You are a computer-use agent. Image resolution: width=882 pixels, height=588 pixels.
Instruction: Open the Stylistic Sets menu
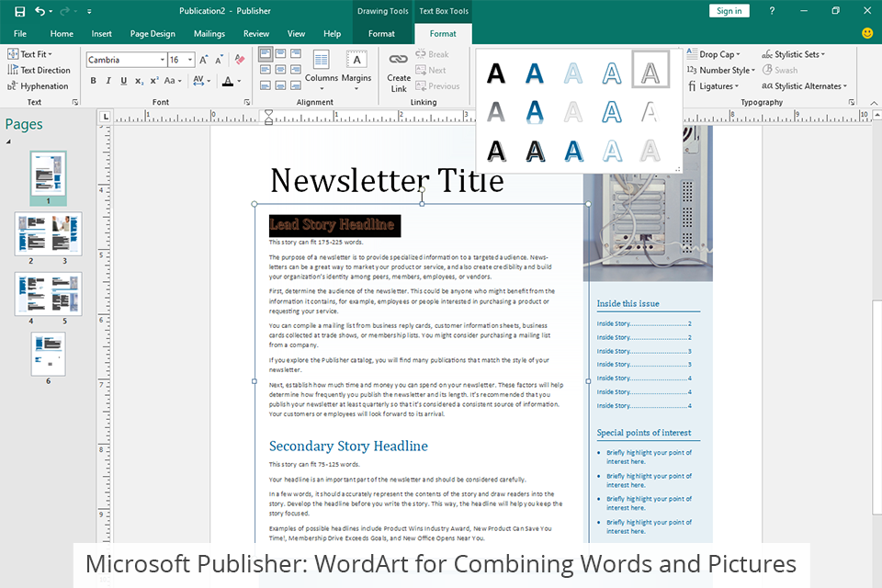[x=793, y=54]
